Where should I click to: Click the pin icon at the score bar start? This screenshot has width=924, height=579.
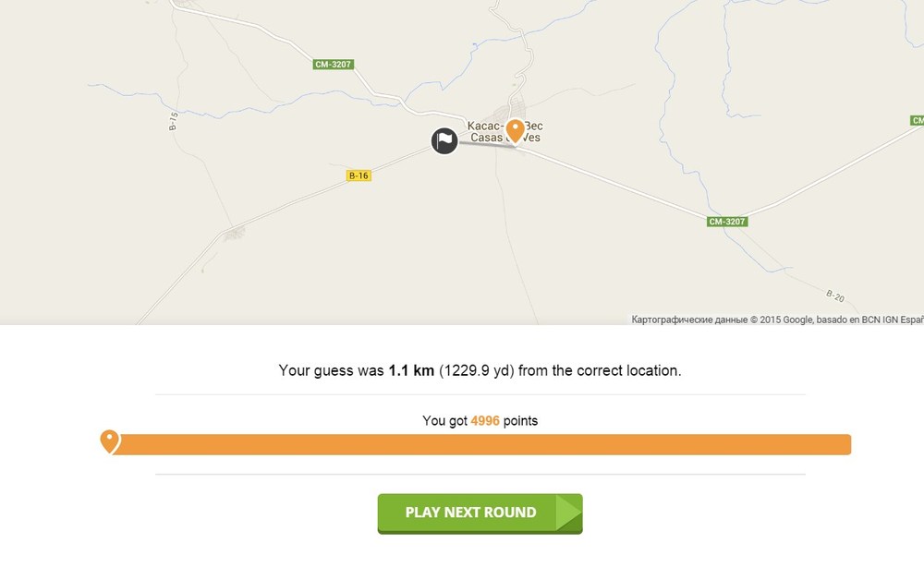click(x=110, y=441)
